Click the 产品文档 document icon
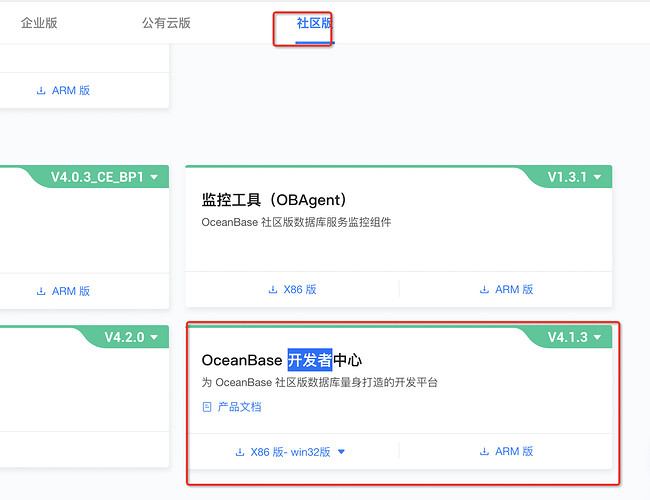The height and width of the screenshot is (500, 650). point(207,407)
